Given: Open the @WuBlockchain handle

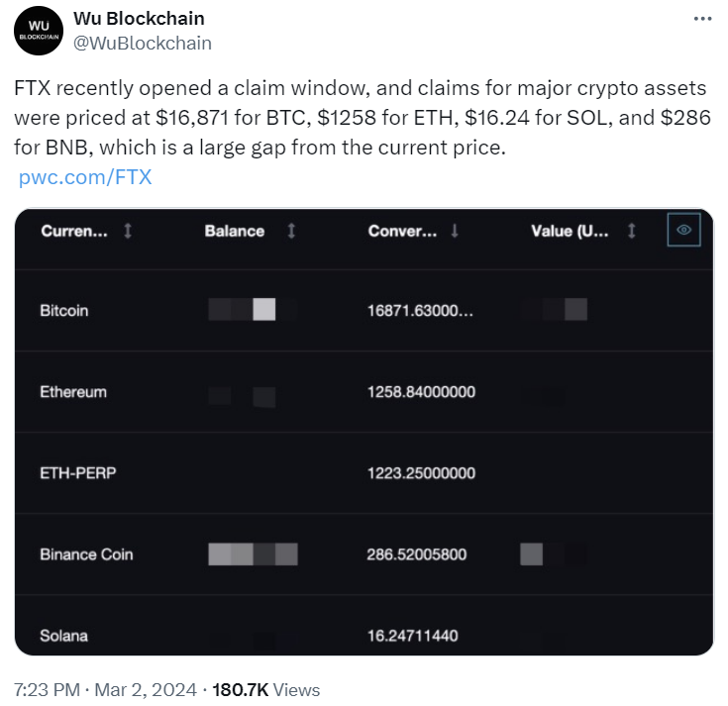Looking at the screenshot, I should tap(142, 44).
